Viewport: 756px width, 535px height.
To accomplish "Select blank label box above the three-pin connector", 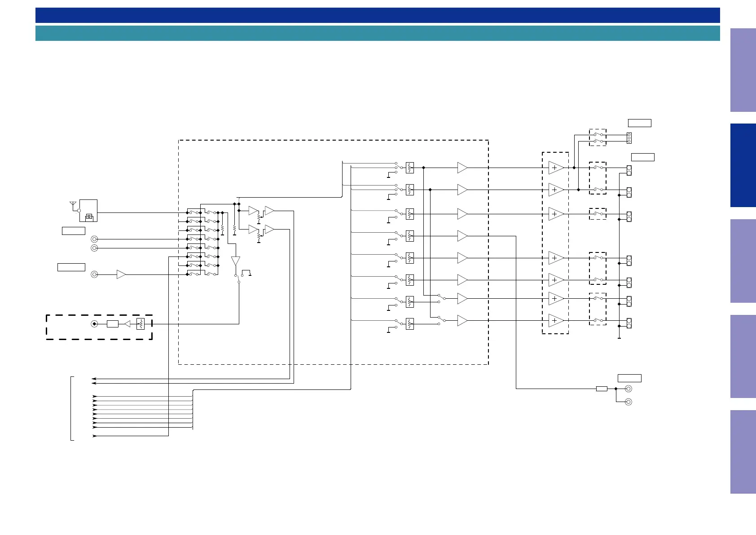I will coord(640,123).
